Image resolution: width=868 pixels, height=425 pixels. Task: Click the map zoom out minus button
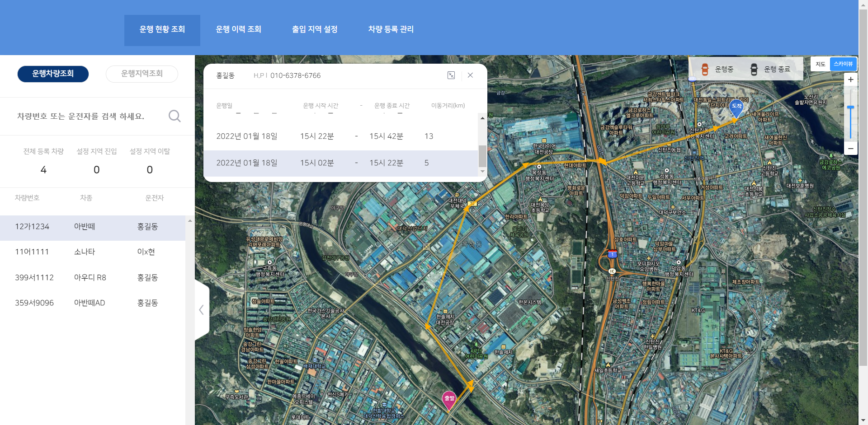pos(850,149)
